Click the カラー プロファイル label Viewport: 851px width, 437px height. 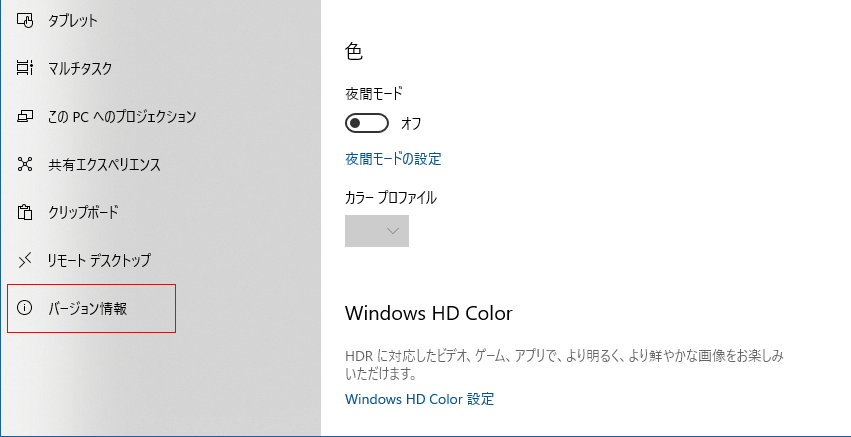coord(391,198)
